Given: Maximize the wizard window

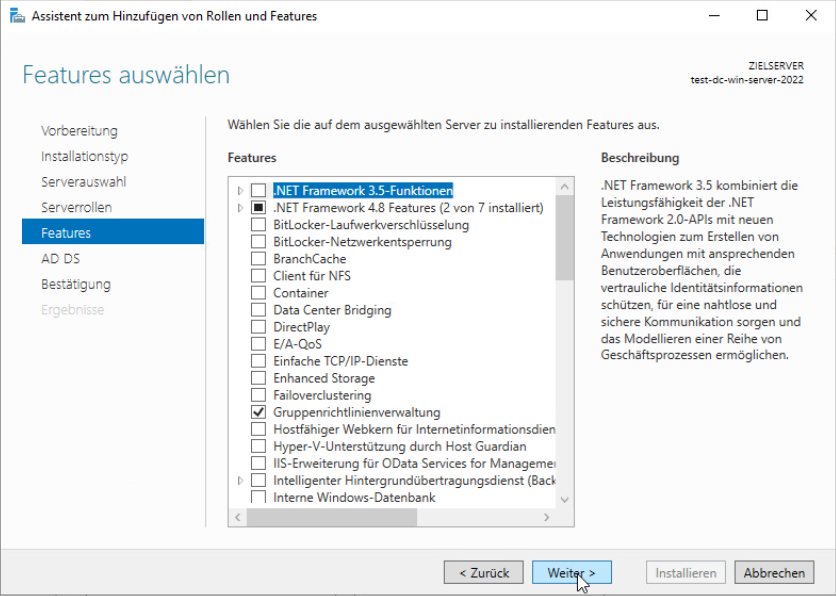Looking at the screenshot, I should pos(762,15).
